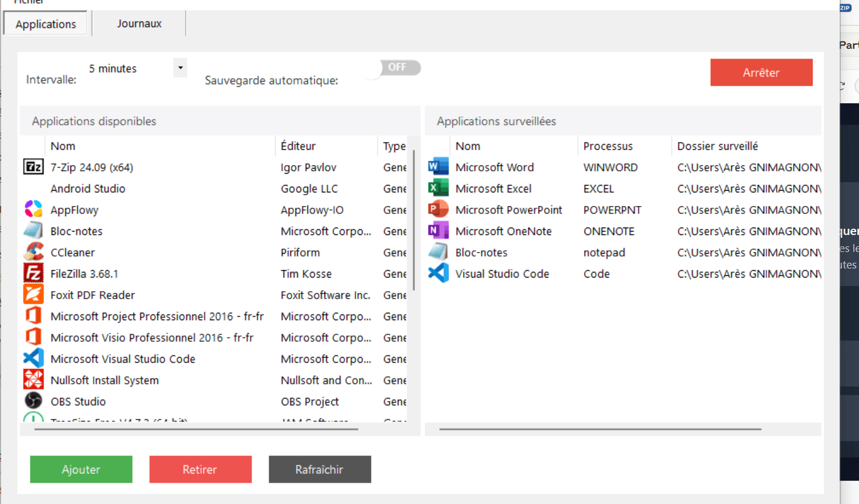
Task: Click the Visual Studio Code icon in monitored list
Action: [x=438, y=274]
